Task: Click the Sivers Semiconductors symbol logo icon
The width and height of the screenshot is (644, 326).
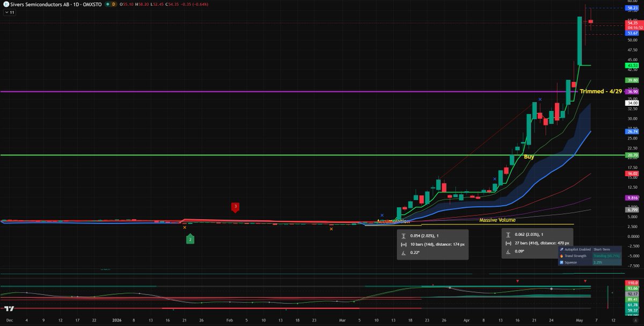Action: [x=5, y=4]
